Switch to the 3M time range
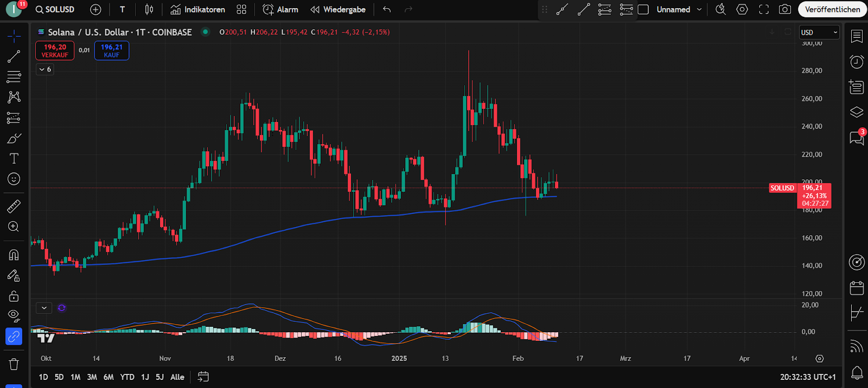The width and height of the screenshot is (868, 388). coord(92,377)
